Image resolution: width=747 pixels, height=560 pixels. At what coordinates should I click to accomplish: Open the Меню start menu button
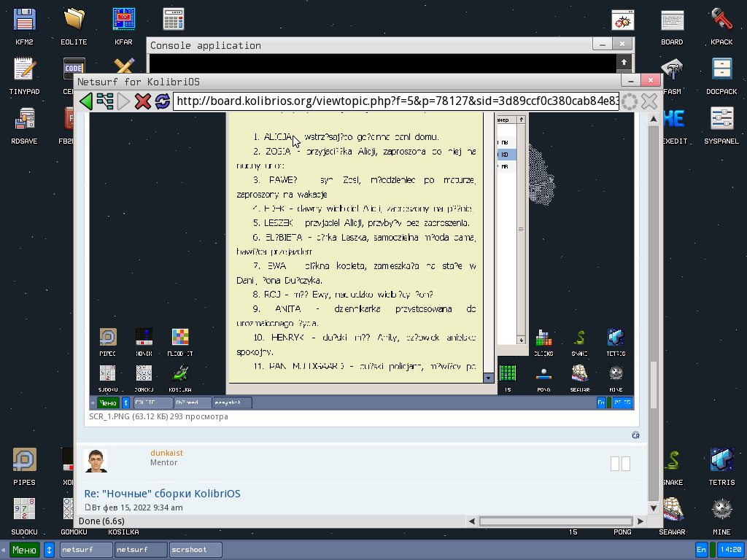pyautogui.click(x=24, y=549)
